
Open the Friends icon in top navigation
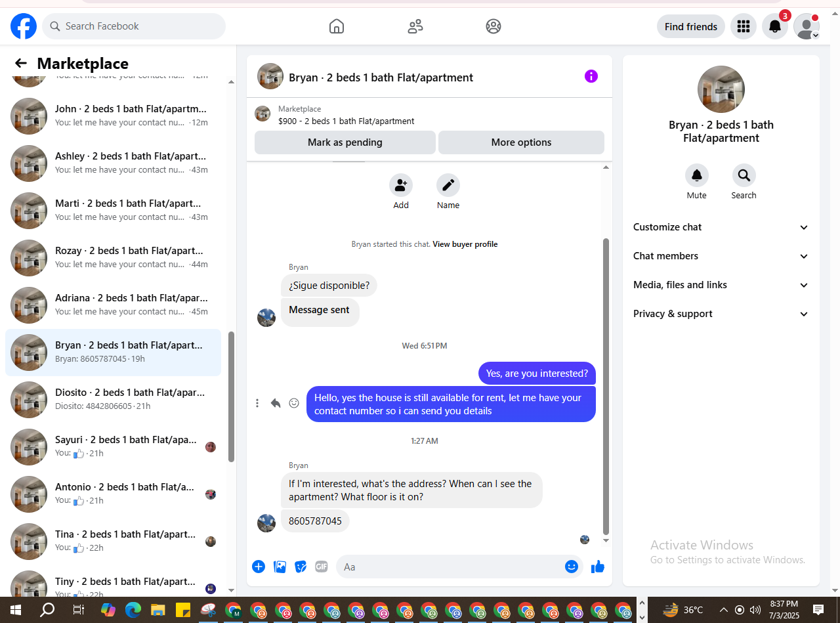[x=415, y=26]
